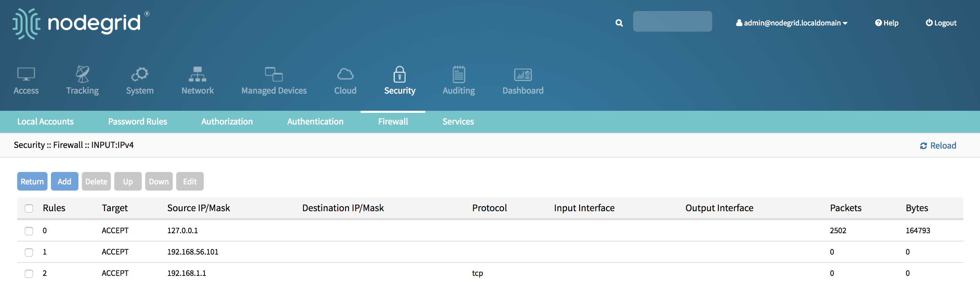
Task: Click the Help question mark icon
Action: tap(878, 23)
